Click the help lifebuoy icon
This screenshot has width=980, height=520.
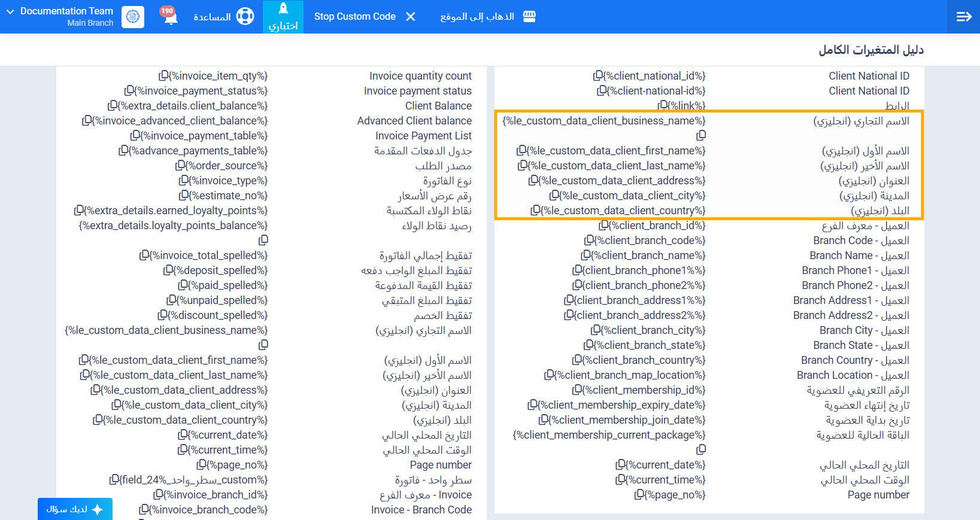[245, 16]
